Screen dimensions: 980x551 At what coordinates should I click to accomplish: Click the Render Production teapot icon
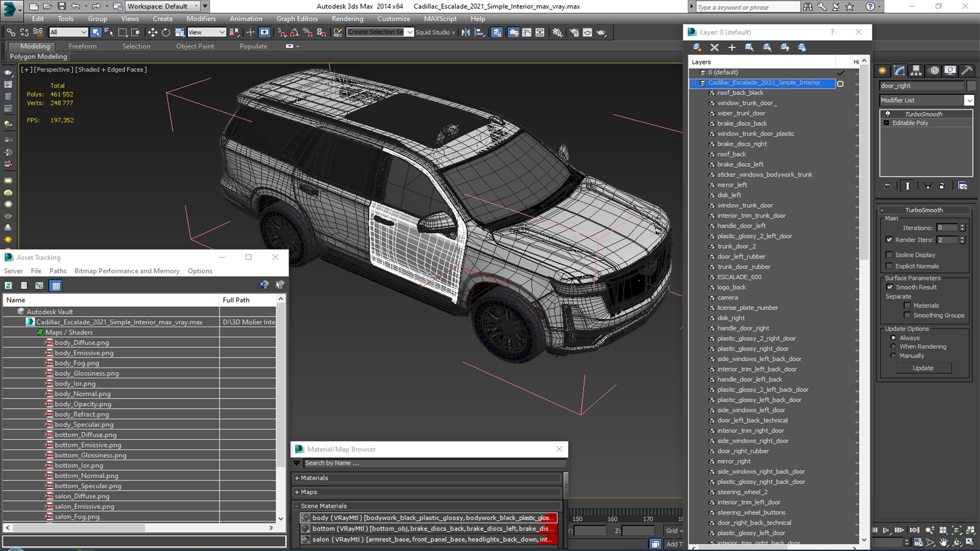[602, 32]
